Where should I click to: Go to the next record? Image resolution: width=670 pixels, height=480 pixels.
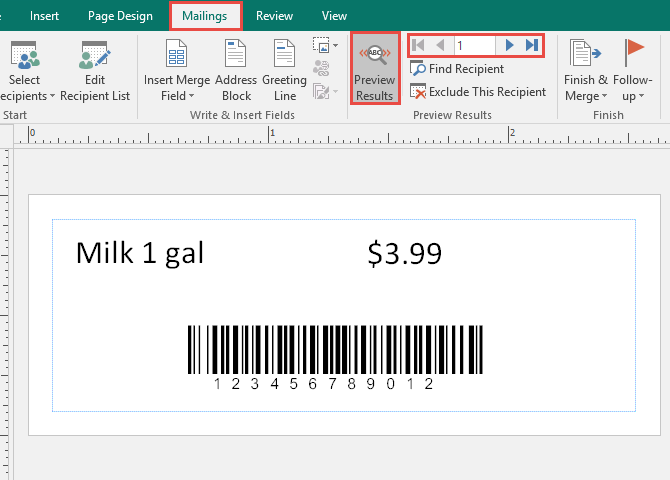tap(509, 45)
